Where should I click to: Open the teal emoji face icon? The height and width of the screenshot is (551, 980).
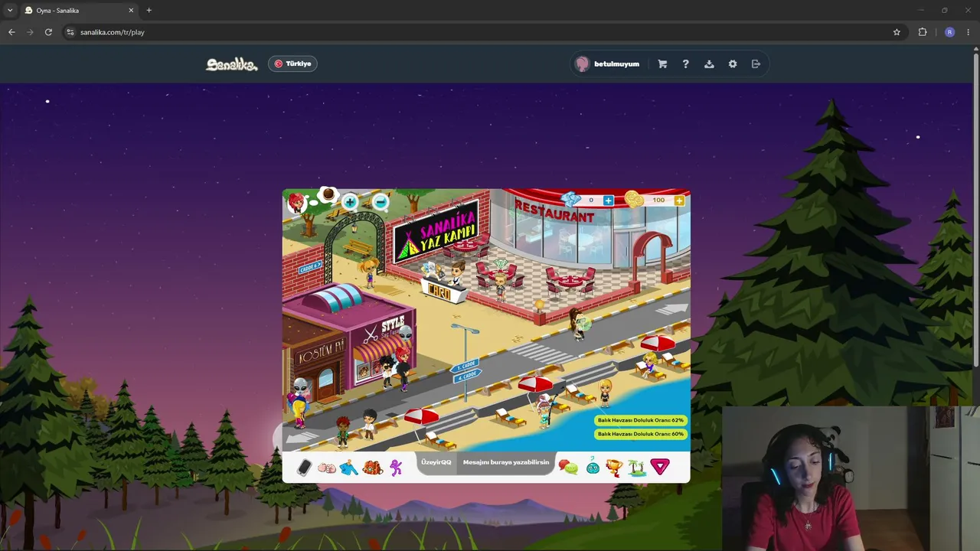[x=593, y=466]
